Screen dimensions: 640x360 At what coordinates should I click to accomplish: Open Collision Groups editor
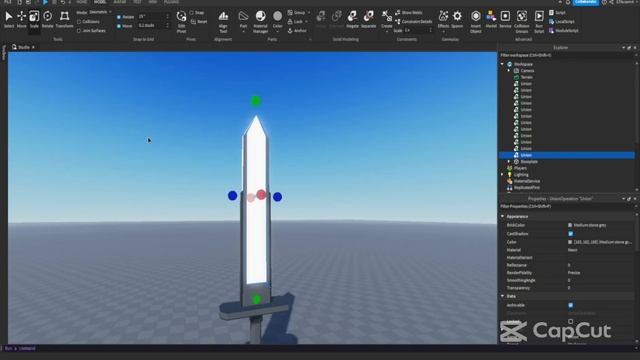(x=522, y=21)
